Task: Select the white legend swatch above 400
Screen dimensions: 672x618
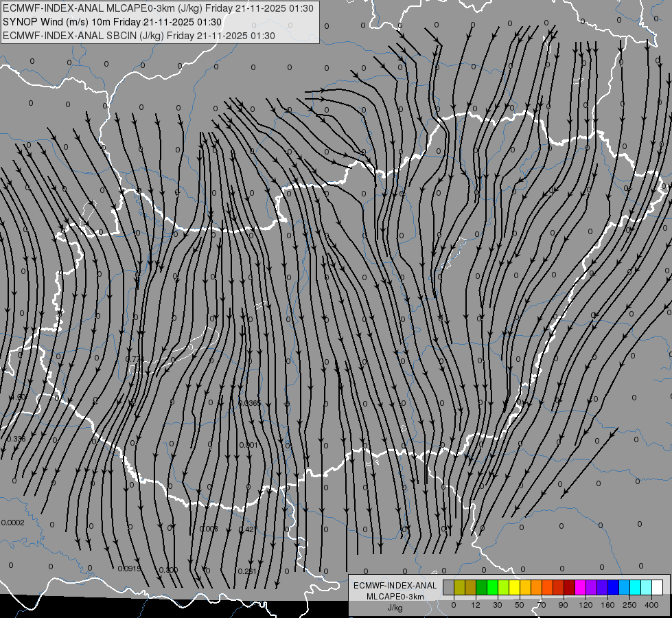Action: 658,587
